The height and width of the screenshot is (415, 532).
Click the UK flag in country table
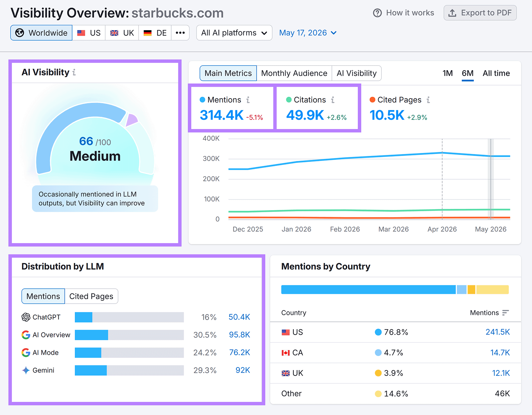click(286, 373)
